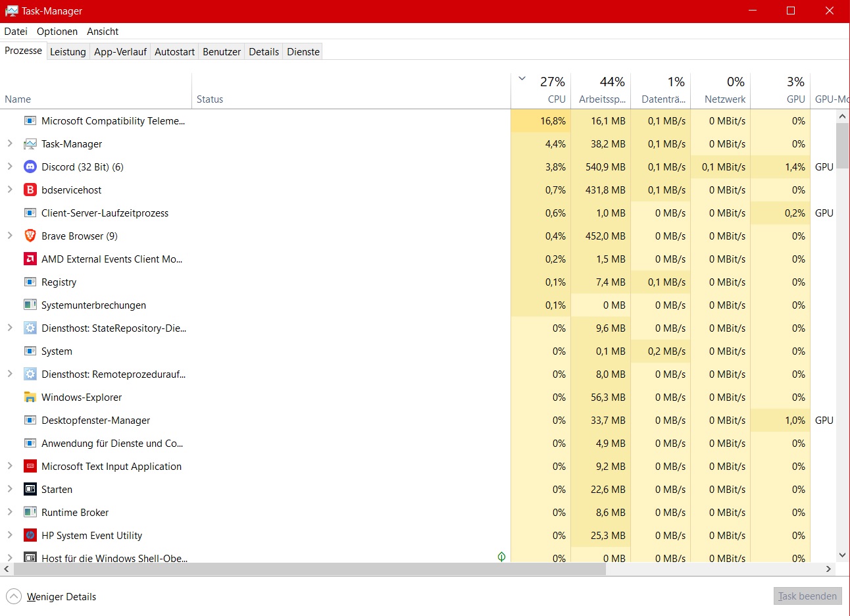Click the Diensthost StateRepository gear icon
Screen dimensions: 850x616
30,328
